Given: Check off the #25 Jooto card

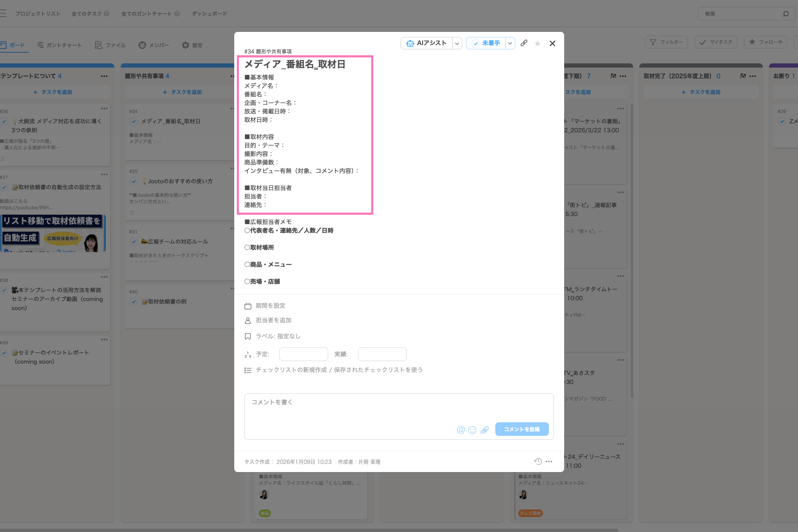Looking at the screenshot, I should pos(133,181).
